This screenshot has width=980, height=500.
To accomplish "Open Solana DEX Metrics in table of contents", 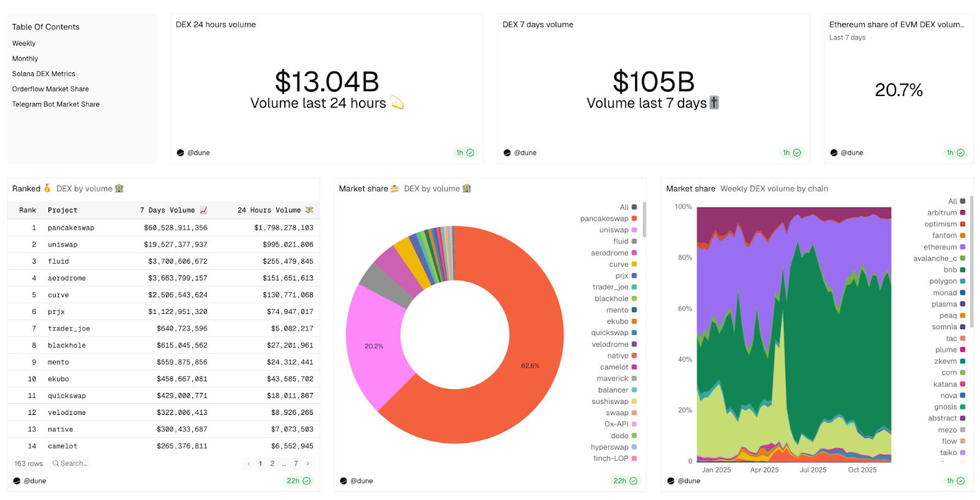I will click(x=43, y=74).
